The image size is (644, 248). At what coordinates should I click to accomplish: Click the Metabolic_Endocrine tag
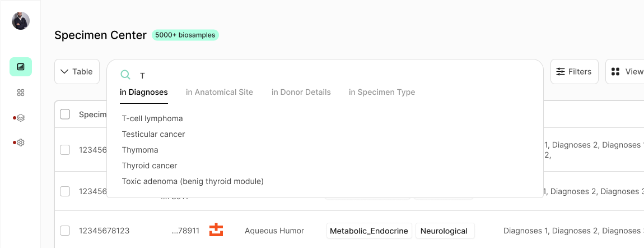[369, 231]
